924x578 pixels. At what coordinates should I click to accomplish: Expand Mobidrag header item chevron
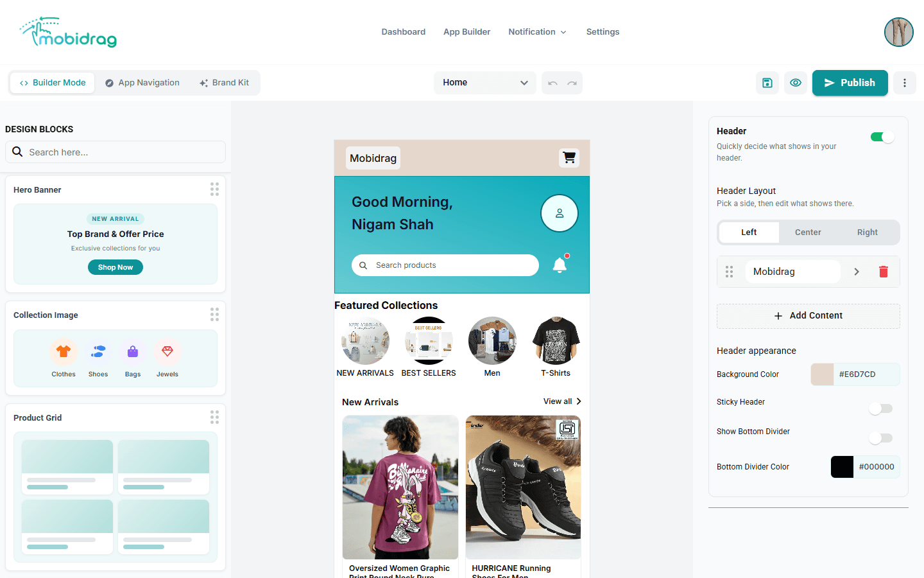[x=857, y=272]
